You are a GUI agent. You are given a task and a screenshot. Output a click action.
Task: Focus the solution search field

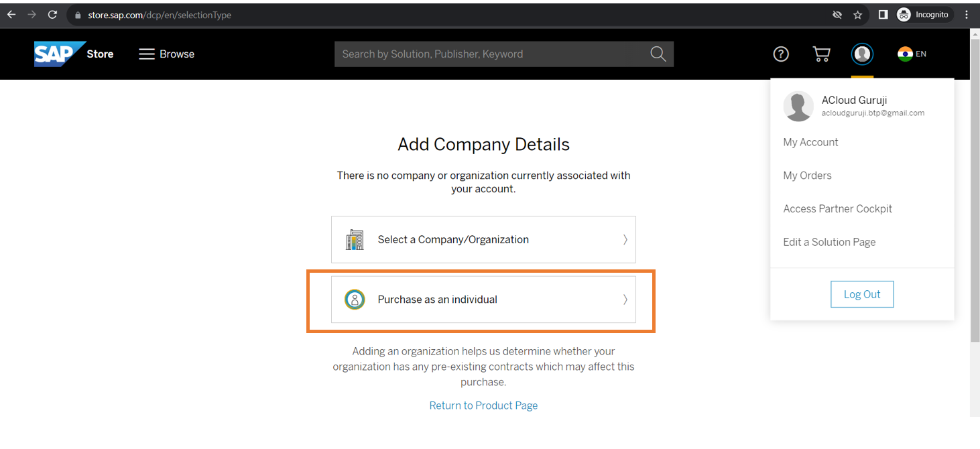pyautogui.click(x=489, y=54)
